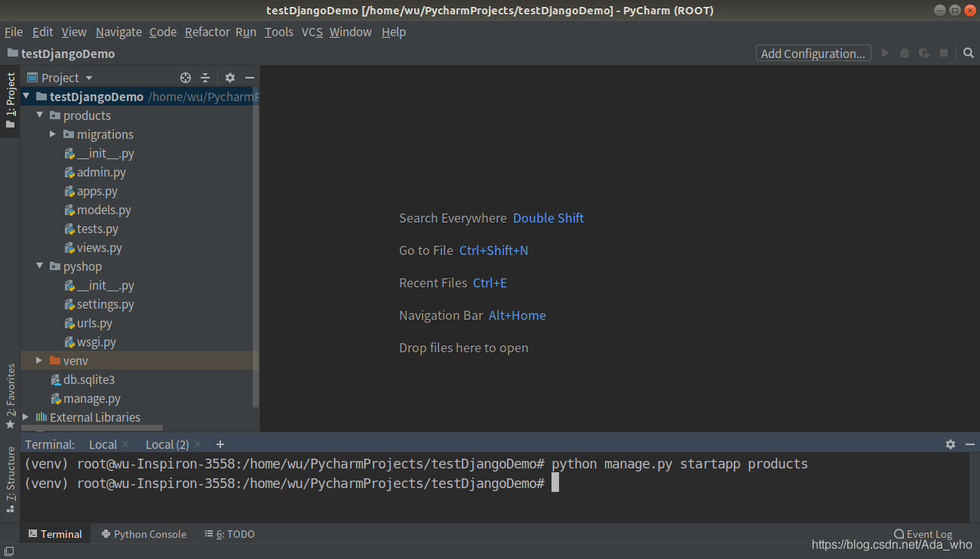Open Search Everywhere magnifier icon
980x559 pixels.
point(969,54)
